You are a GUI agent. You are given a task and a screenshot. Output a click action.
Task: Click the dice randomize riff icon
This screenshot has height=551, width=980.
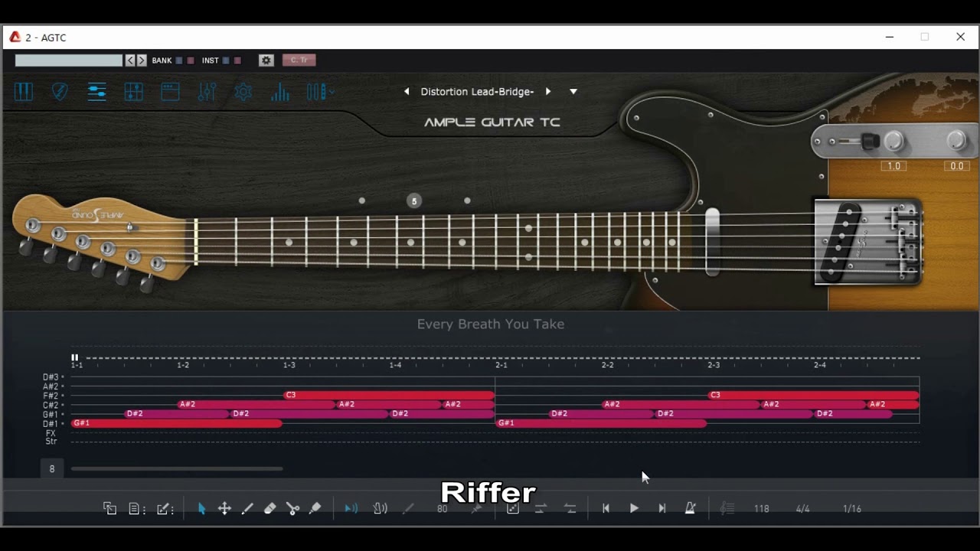[x=513, y=509]
